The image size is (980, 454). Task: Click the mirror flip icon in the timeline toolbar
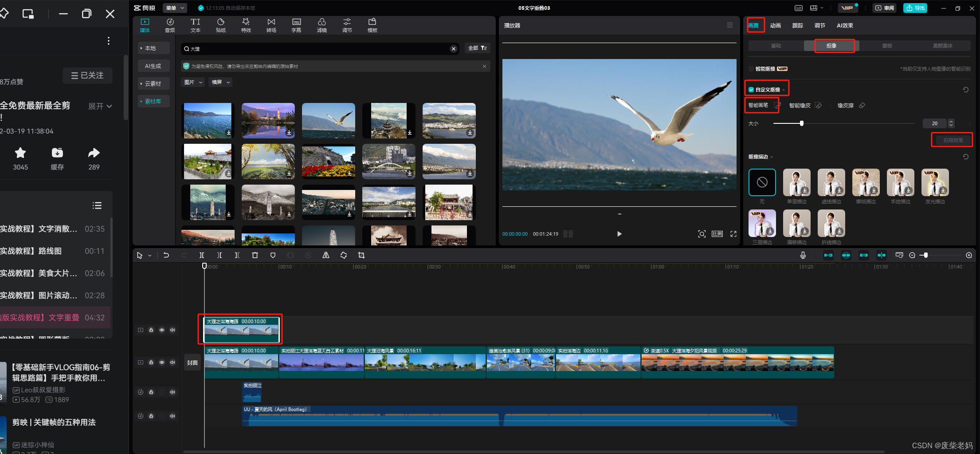pyautogui.click(x=326, y=255)
